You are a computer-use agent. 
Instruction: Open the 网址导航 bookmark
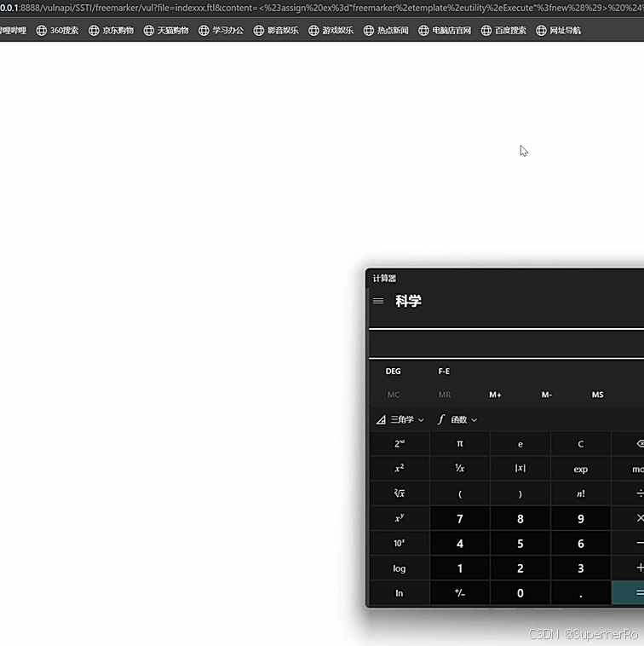coord(558,30)
